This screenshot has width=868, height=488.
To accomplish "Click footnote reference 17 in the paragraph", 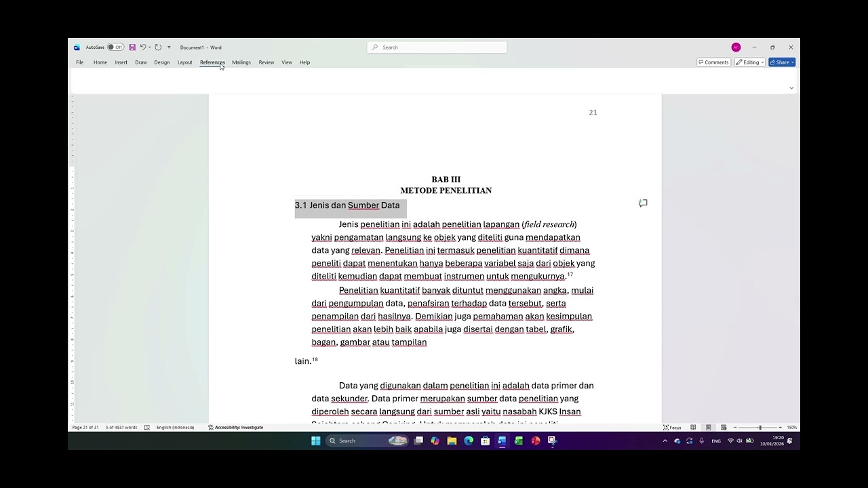I will pyautogui.click(x=570, y=274).
